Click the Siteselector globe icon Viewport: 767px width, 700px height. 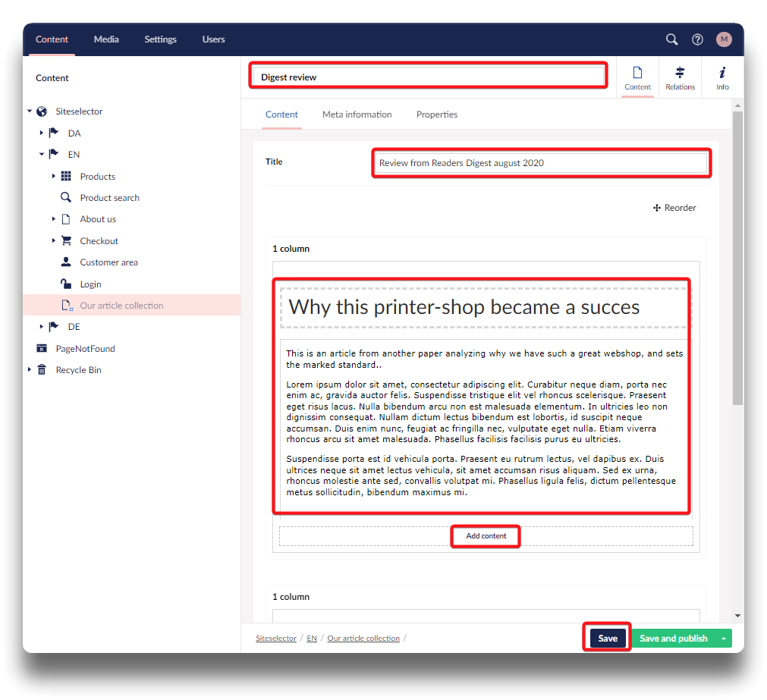pos(42,111)
